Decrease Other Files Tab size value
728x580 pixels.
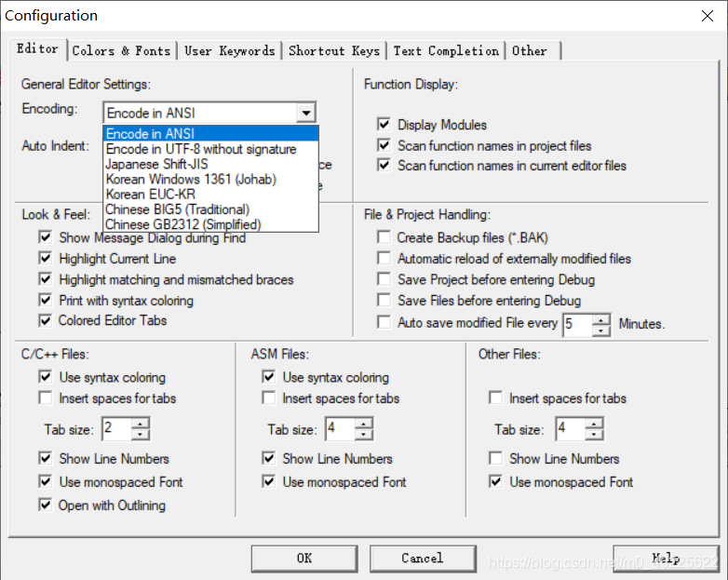click(594, 434)
